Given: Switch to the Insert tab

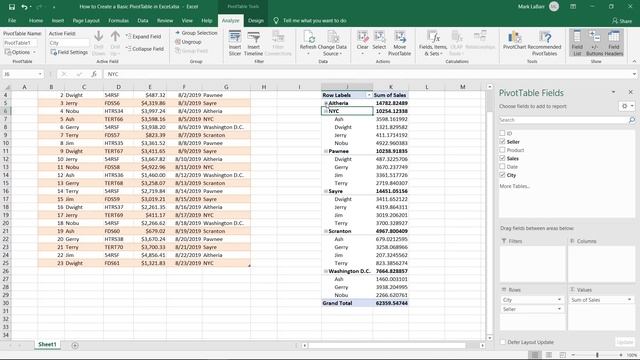Looking at the screenshot, I should click(58, 20).
